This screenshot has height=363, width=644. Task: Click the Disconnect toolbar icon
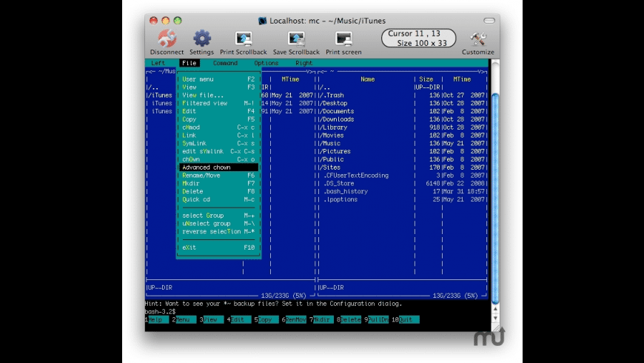(x=167, y=39)
